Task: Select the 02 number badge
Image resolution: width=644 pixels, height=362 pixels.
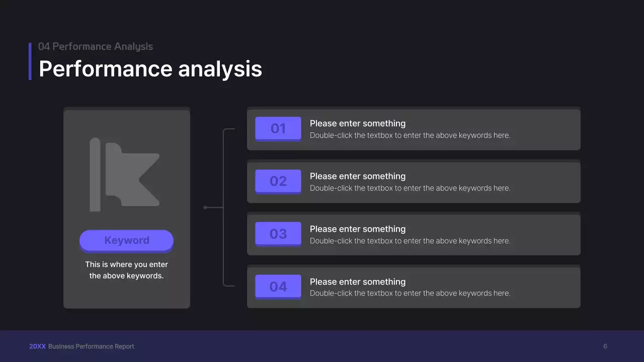Action: 278,181
